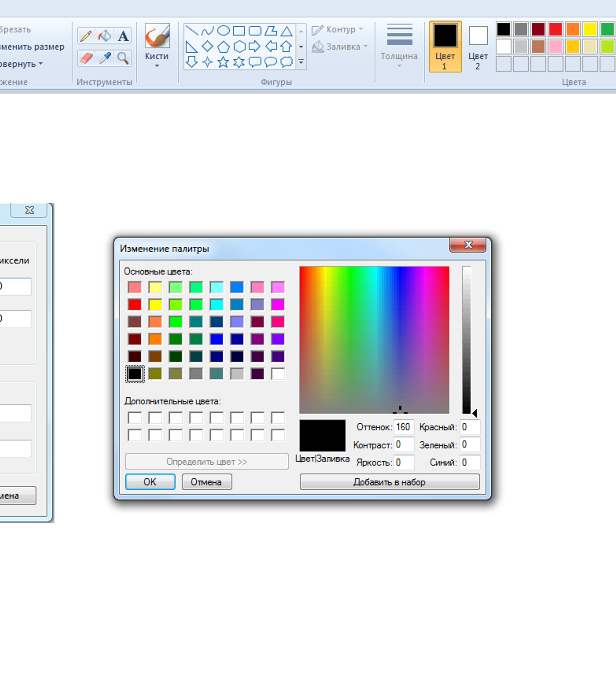
Task: Choose the five-point star shape
Action: tap(223, 62)
